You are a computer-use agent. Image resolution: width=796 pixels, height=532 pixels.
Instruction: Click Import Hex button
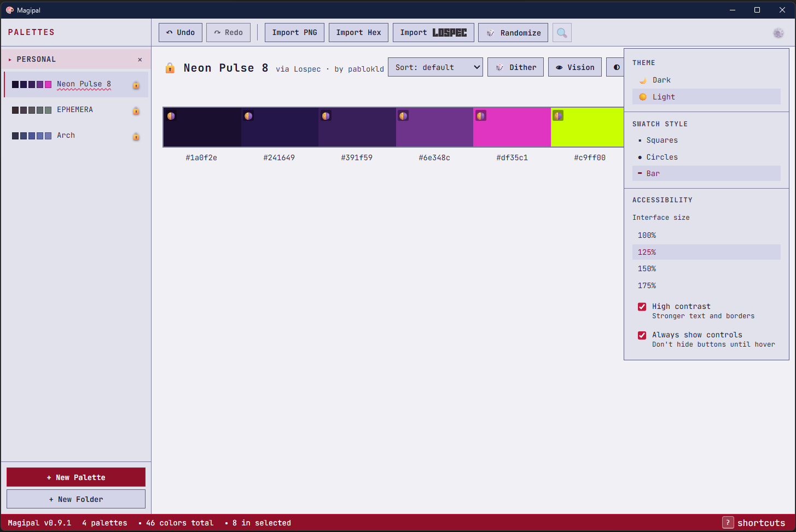tap(359, 33)
